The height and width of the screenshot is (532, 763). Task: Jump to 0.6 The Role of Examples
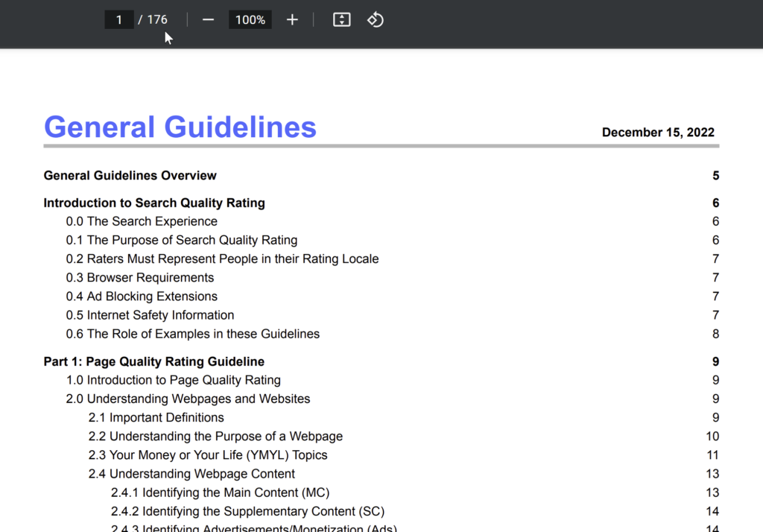[193, 334]
